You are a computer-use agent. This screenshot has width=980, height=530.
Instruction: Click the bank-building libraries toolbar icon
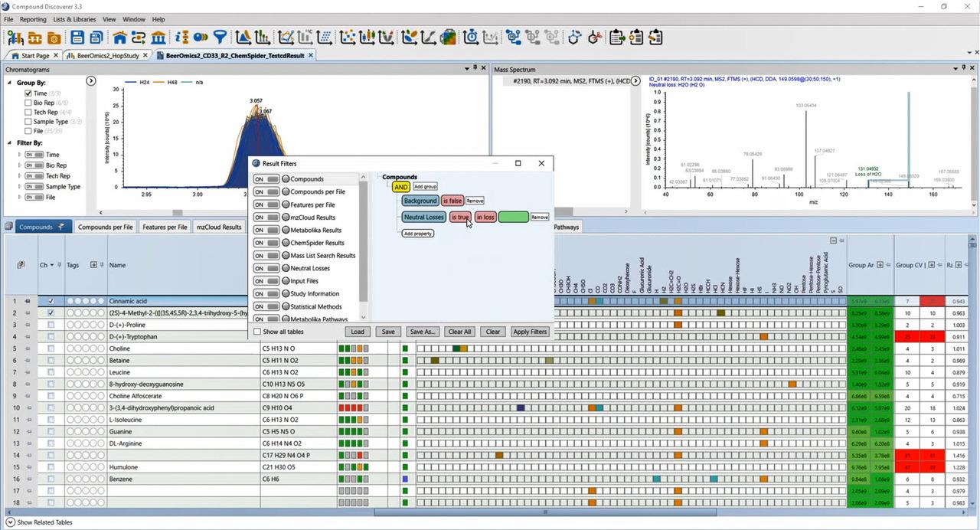[x=158, y=37]
